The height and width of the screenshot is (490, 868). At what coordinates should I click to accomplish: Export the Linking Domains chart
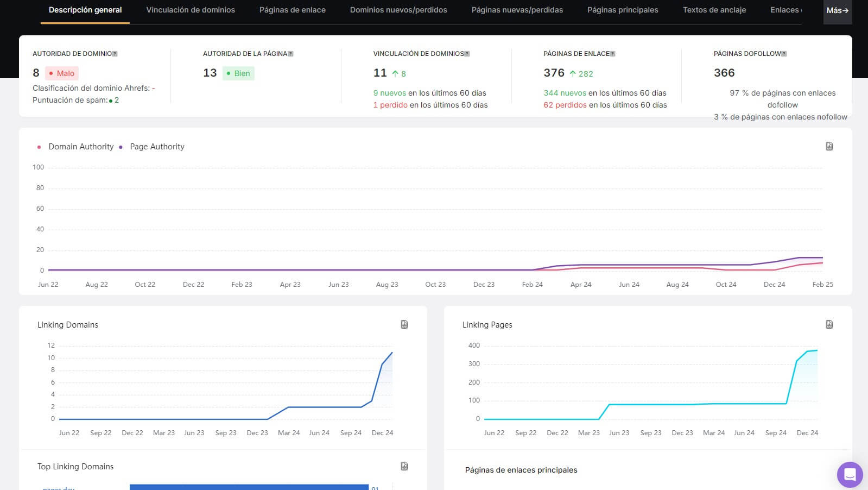404,324
